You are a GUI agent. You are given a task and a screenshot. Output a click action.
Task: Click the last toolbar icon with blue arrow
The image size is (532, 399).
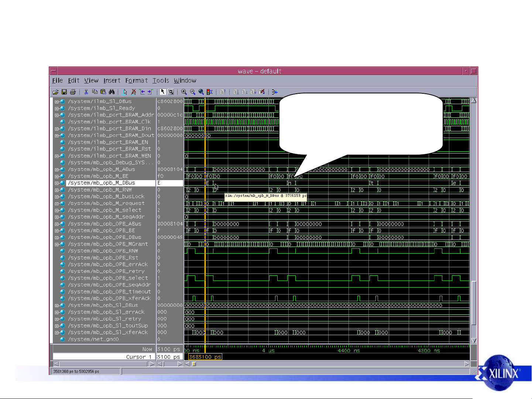click(x=275, y=92)
